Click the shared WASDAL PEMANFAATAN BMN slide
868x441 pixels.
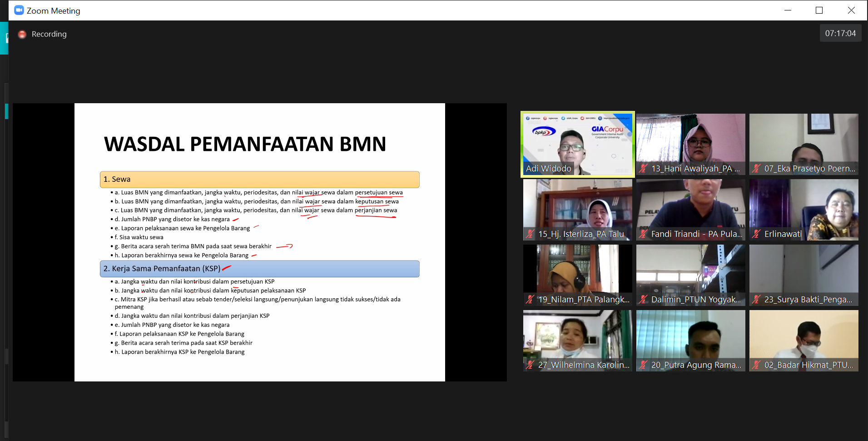coord(259,241)
